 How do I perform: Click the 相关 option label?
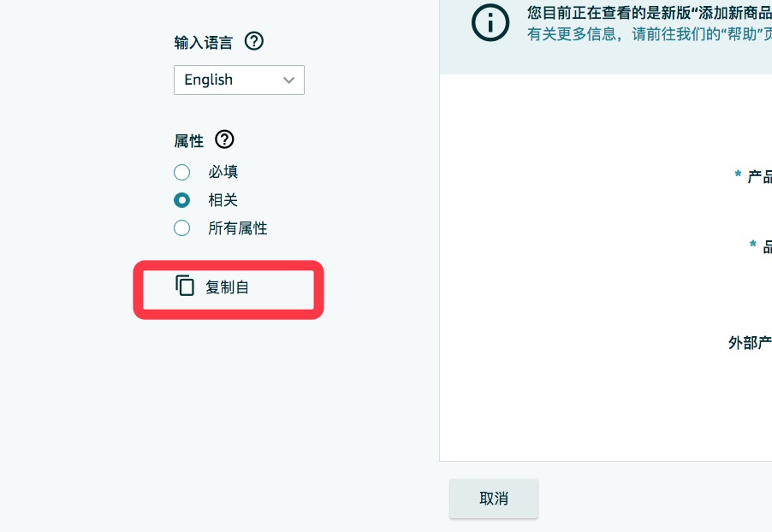223,200
